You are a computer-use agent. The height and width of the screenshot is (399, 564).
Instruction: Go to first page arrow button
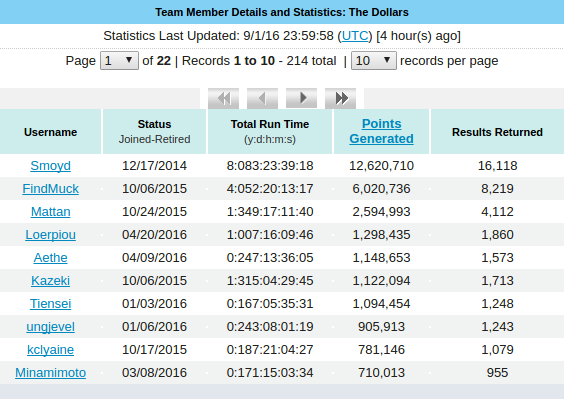pyautogui.click(x=223, y=98)
